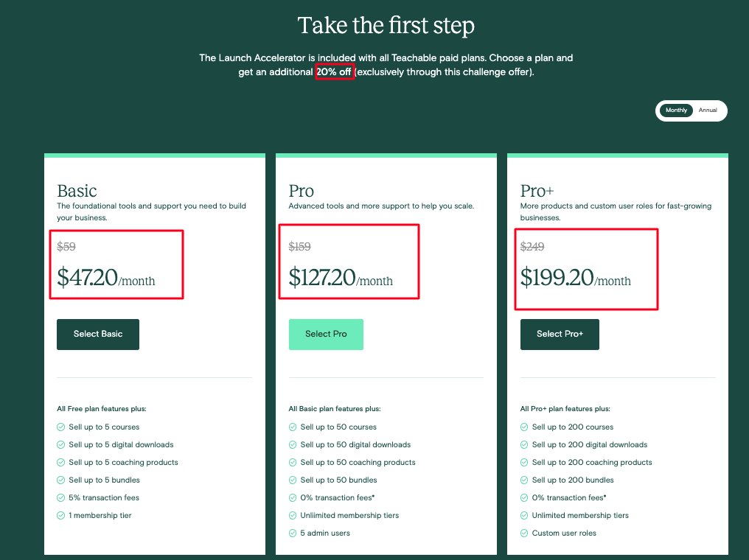Click checkmark icon next to 5% transaction fees
The image size is (749, 560).
61,498
